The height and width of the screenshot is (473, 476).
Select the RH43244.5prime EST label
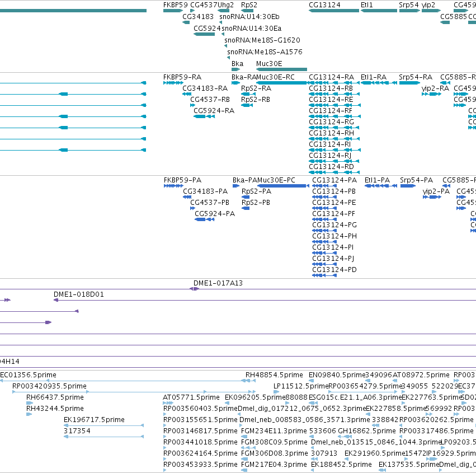point(55,409)
